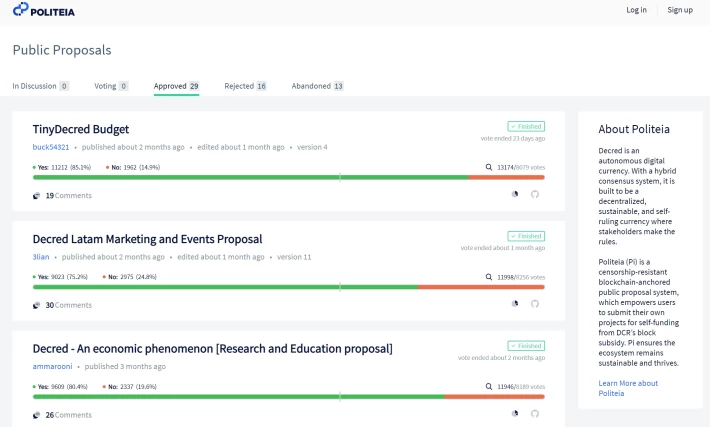Open GitHub icon on Latam Marketing proposal
Viewport: 710px width, 427px height.
coord(534,304)
